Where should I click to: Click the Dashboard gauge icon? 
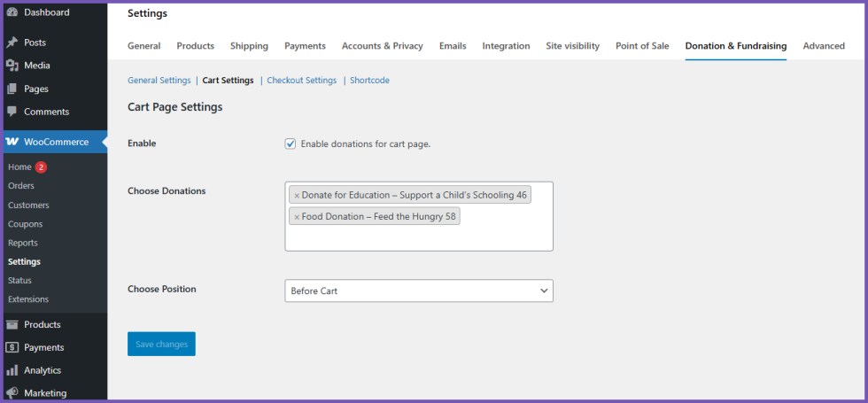[x=12, y=13]
